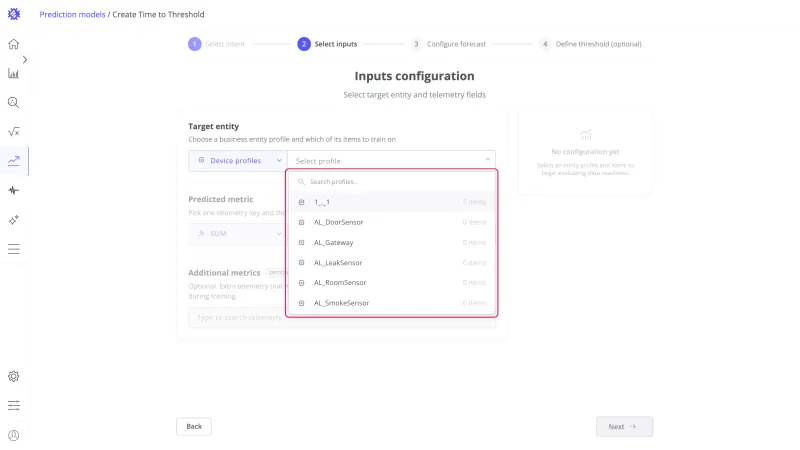Go to Home in sidebar
This screenshot has height=450, width=800.
click(x=14, y=44)
